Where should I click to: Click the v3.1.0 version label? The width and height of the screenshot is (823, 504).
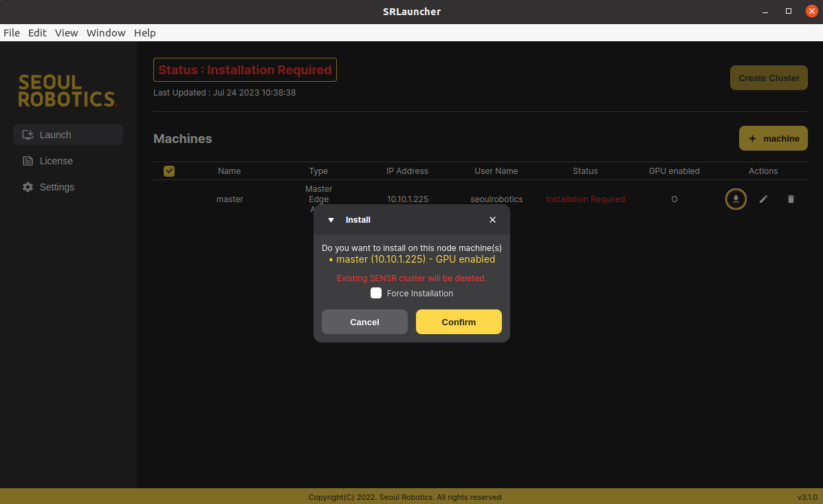[807, 497]
